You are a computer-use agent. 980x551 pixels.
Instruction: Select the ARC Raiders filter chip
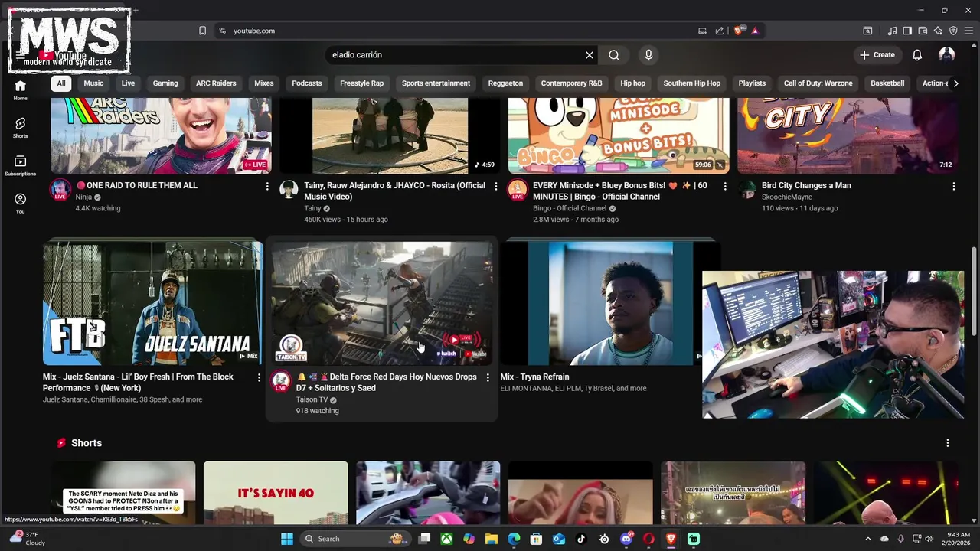(216, 83)
